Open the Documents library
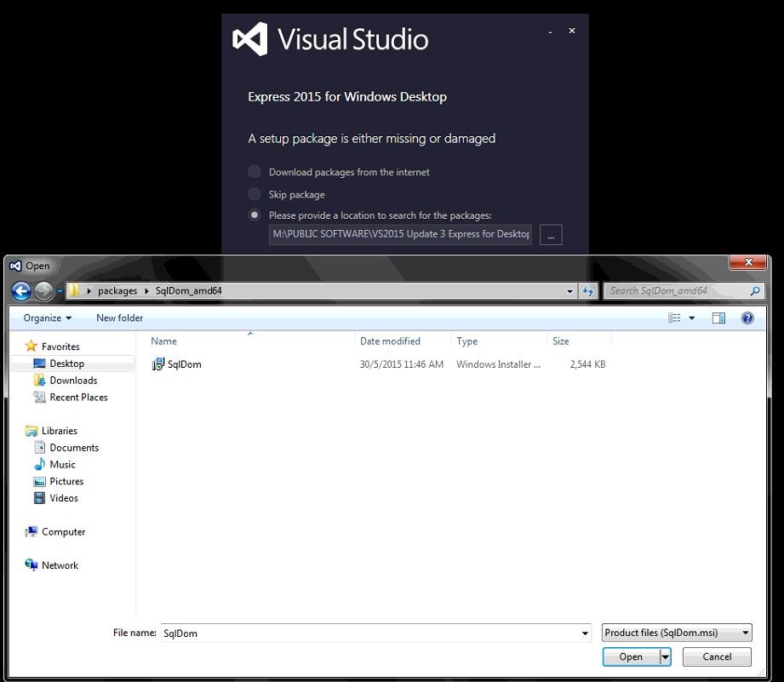The image size is (784, 682). (74, 448)
